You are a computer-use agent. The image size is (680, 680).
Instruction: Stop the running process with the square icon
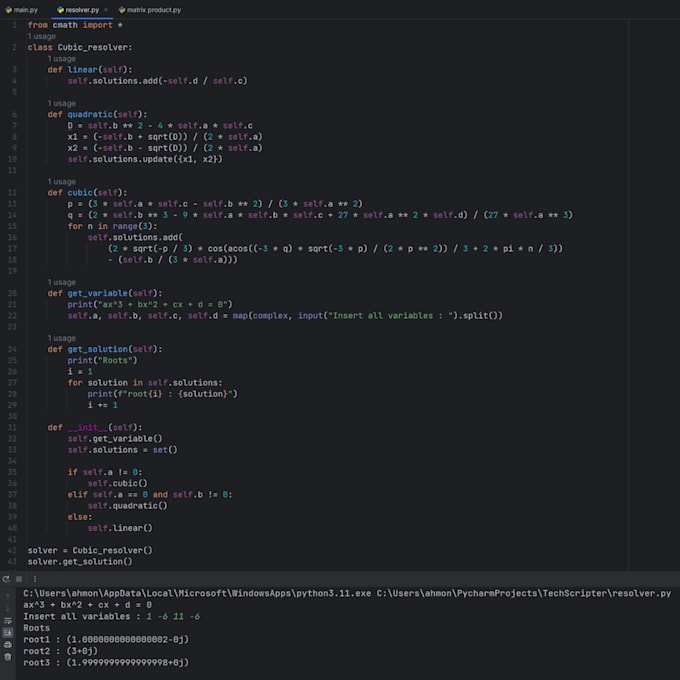[19, 579]
